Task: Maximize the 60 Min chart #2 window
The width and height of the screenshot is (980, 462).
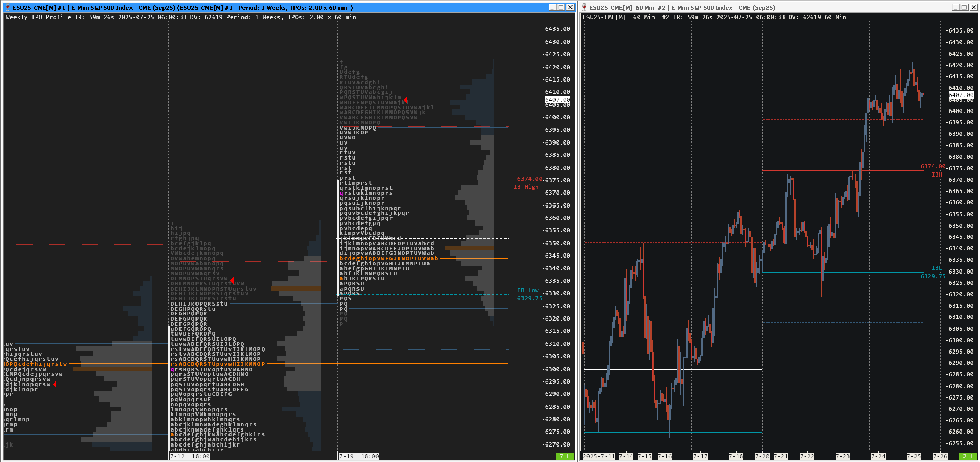Action: pos(965,7)
